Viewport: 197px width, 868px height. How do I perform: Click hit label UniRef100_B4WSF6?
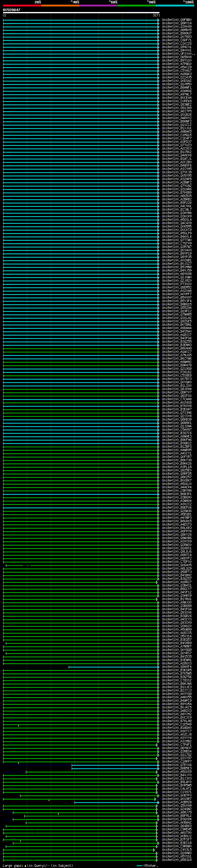(177, 165)
